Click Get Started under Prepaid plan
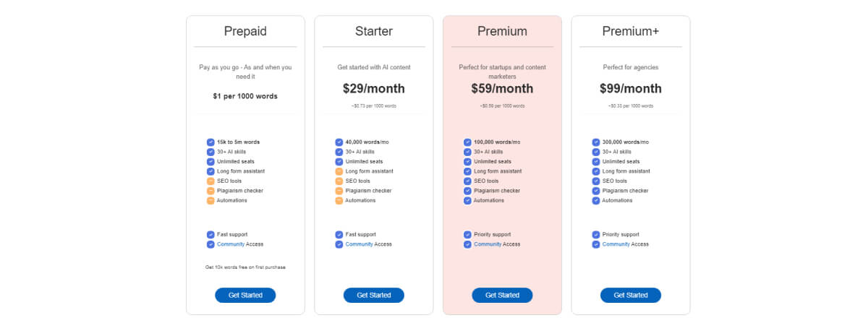 (x=245, y=295)
